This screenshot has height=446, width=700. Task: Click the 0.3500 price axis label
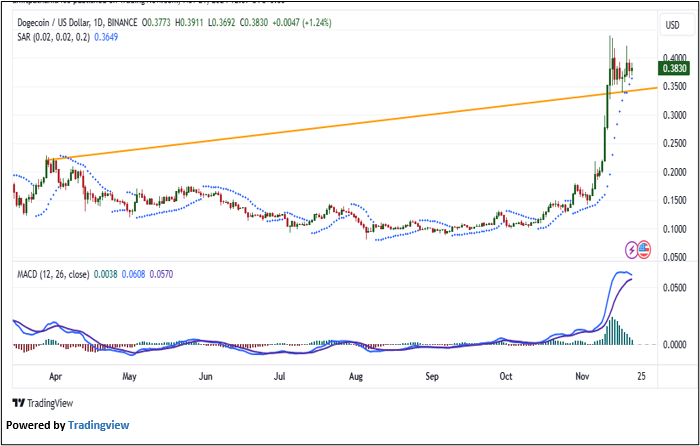tap(675, 87)
